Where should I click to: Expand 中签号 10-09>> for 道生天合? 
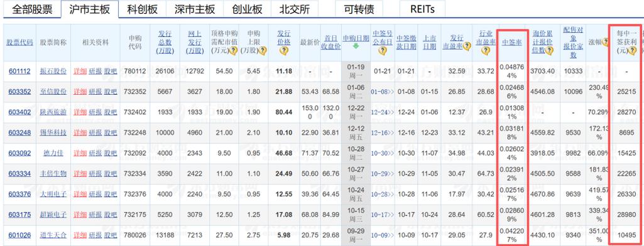(x=383, y=235)
